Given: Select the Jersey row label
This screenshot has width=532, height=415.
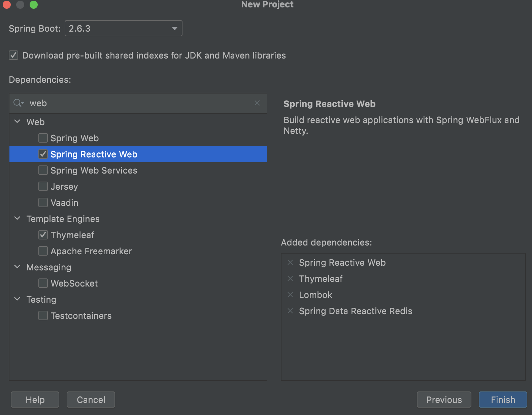Looking at the screenshot, I should tap(64, 187).
